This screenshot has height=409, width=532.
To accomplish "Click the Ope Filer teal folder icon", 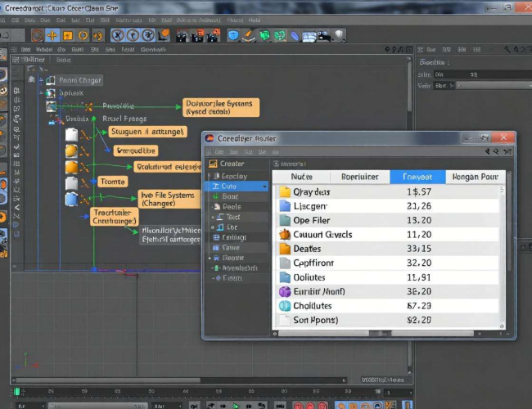I will coord(285,220).
